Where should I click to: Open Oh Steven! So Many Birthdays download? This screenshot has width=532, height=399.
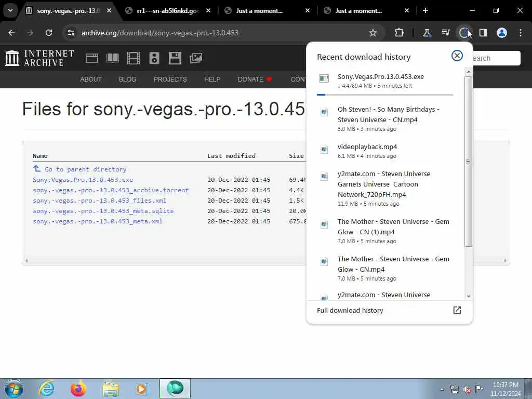pyautogui.click(x=385, y=119)
